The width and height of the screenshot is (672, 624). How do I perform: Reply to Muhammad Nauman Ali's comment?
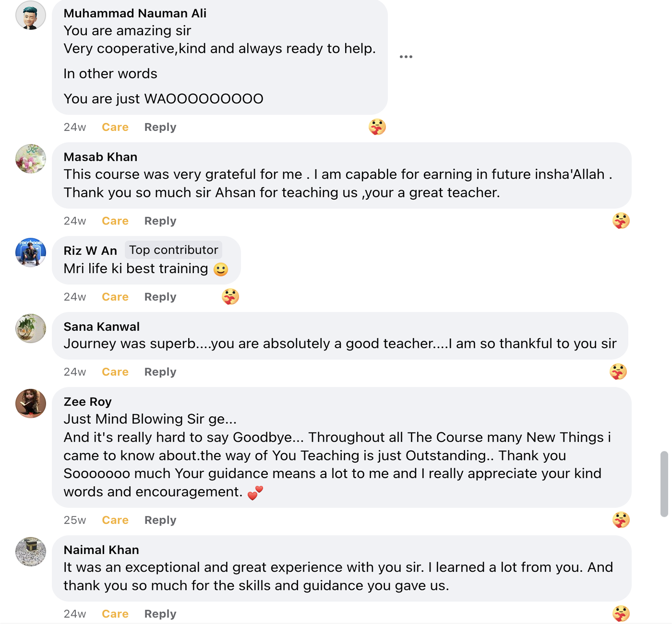pyautogui.click(x=160, y=127)
